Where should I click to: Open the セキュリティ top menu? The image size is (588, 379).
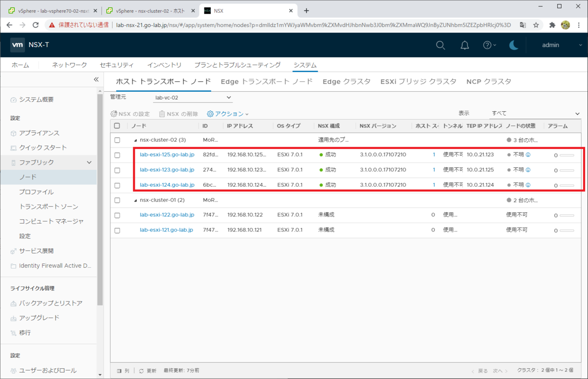117,65
